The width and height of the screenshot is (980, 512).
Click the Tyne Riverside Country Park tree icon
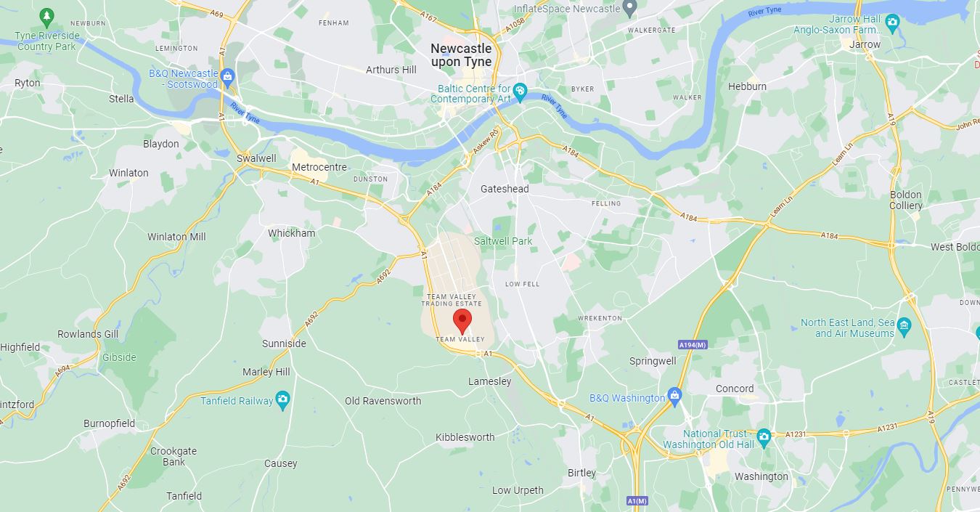46,15
